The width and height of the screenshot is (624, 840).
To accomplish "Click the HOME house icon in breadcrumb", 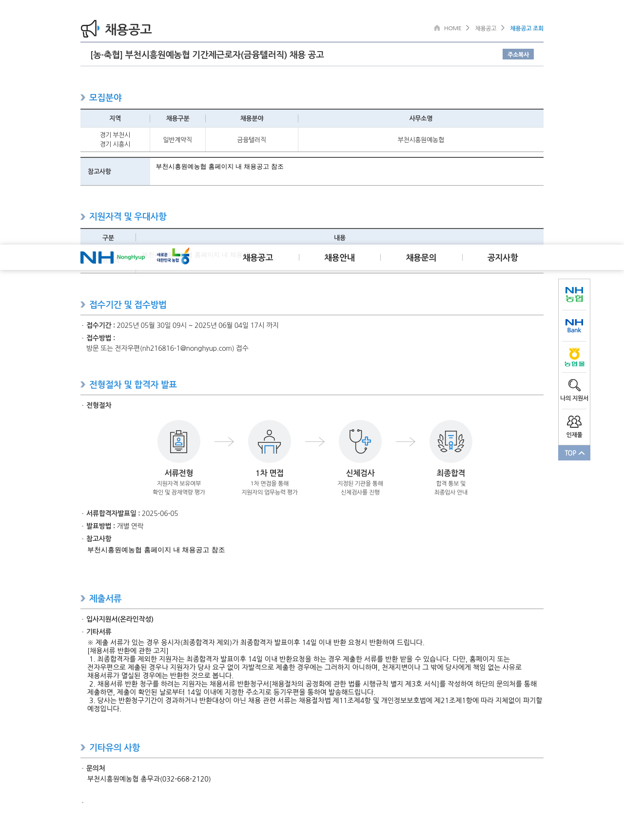I will 437,28.
